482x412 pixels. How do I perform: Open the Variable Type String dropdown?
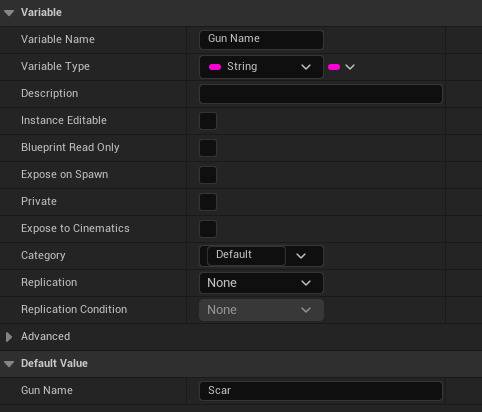tap(261, 67)
